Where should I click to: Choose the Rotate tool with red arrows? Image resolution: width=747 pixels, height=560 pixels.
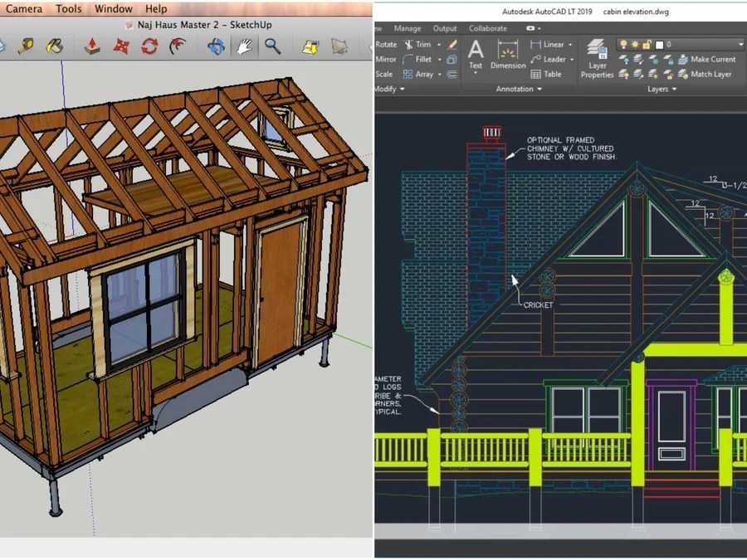[149, 46]
